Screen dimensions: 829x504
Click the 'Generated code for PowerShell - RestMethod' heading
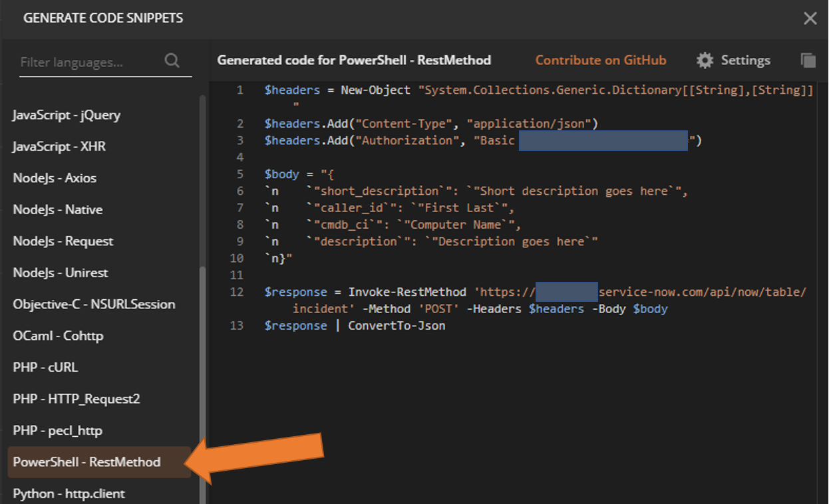[x=354, y=61]
